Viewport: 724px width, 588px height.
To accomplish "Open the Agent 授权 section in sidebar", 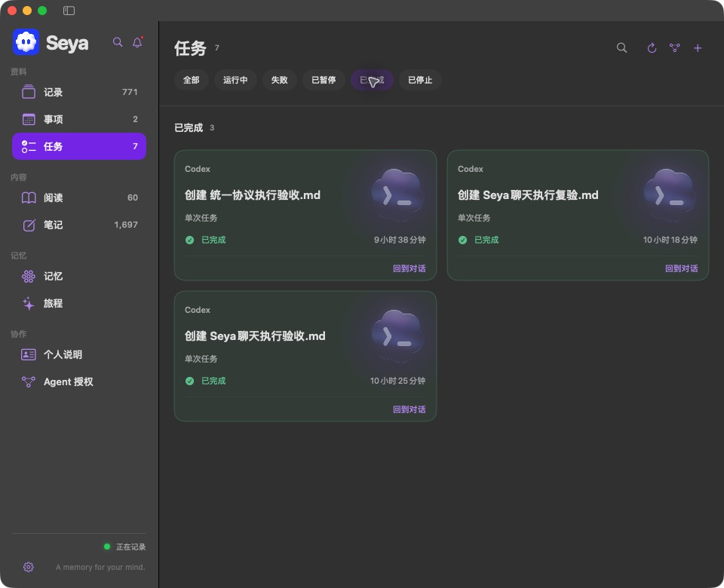I will (x=79, y=381).
